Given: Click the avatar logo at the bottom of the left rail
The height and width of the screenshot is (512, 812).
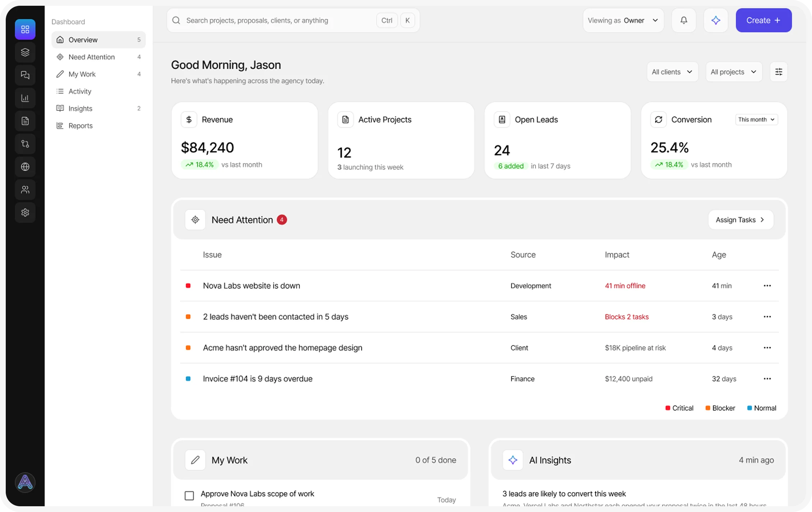Looking at the screenshot, I should (25, 482).
